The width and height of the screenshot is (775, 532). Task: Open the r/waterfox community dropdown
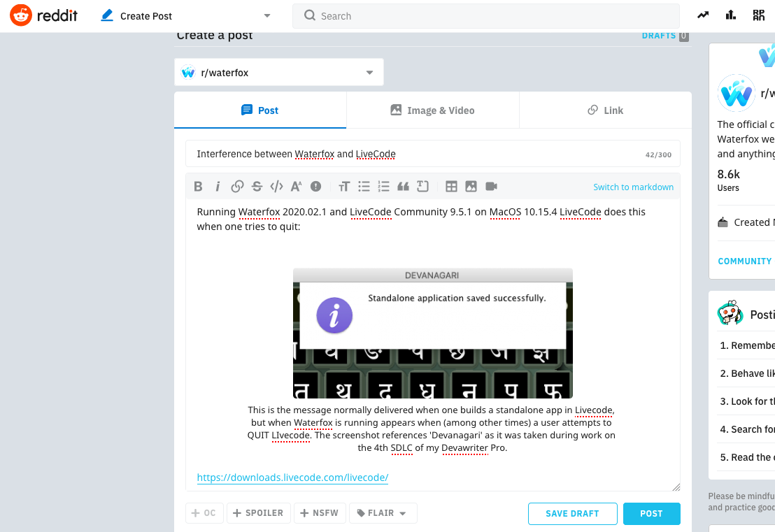278,73
